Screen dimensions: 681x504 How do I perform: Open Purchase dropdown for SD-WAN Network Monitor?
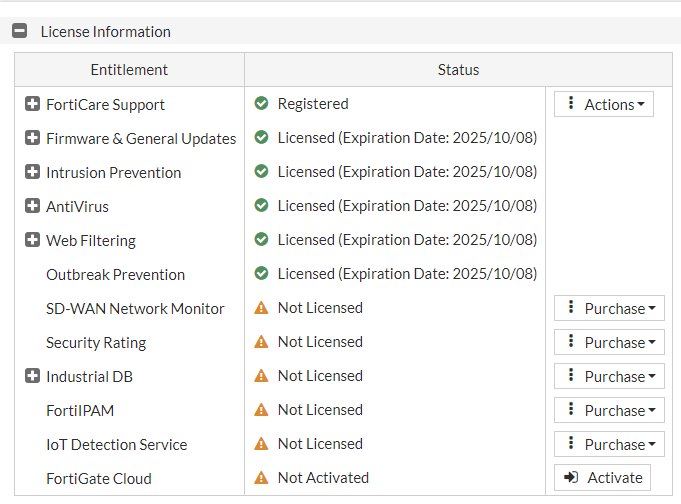(609, 309)
